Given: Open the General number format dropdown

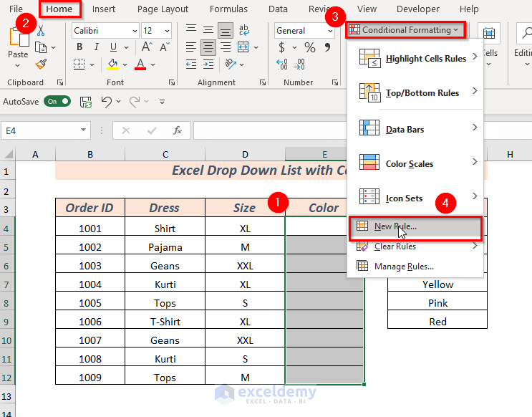Looking at the screenshot, I should click(x=331, y=31).
